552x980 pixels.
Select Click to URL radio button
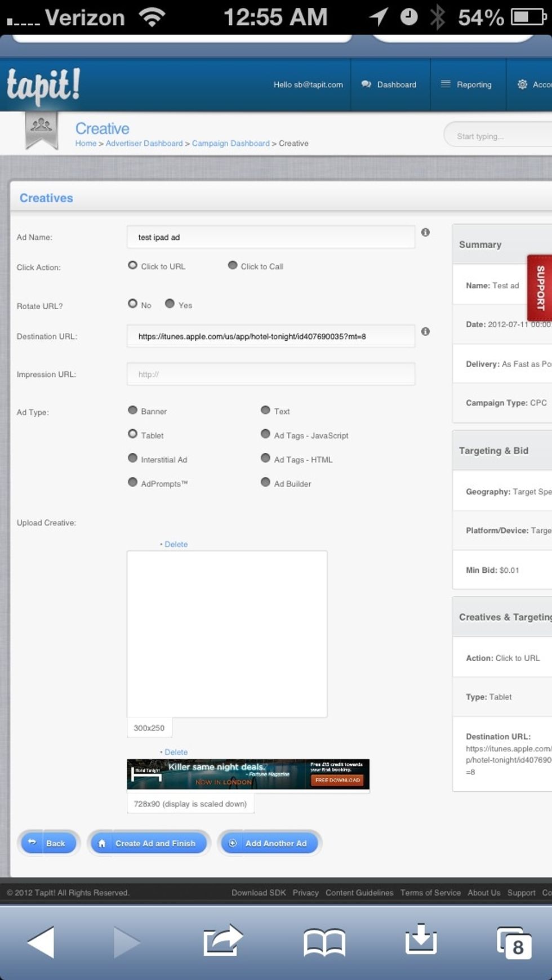point(132,265)
